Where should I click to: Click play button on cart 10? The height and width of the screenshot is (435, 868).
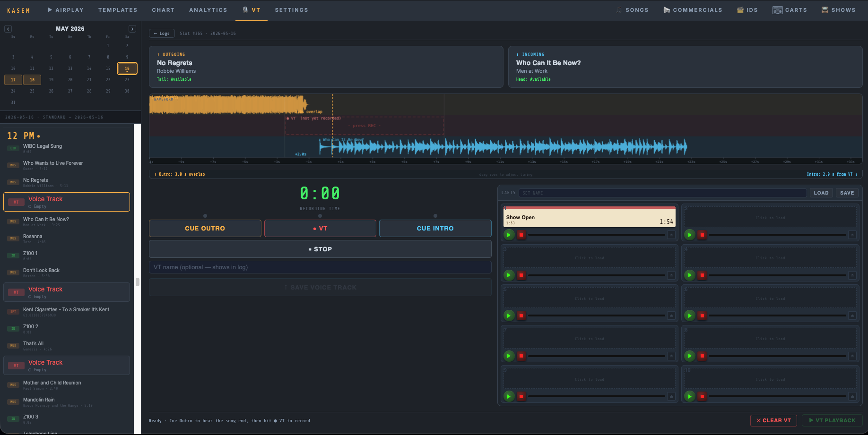click(690, 396)
